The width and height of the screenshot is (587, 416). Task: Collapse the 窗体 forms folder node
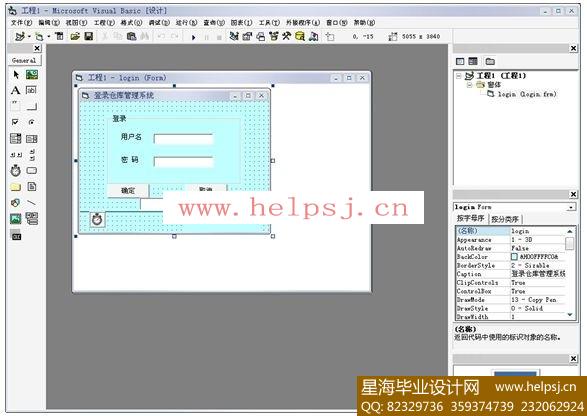(x=470, y=85)
